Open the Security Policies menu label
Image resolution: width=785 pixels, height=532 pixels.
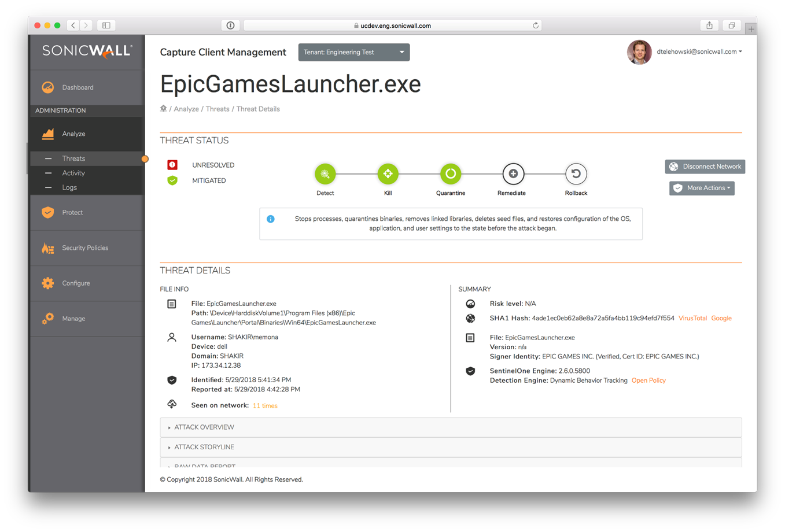click(85, 248)
